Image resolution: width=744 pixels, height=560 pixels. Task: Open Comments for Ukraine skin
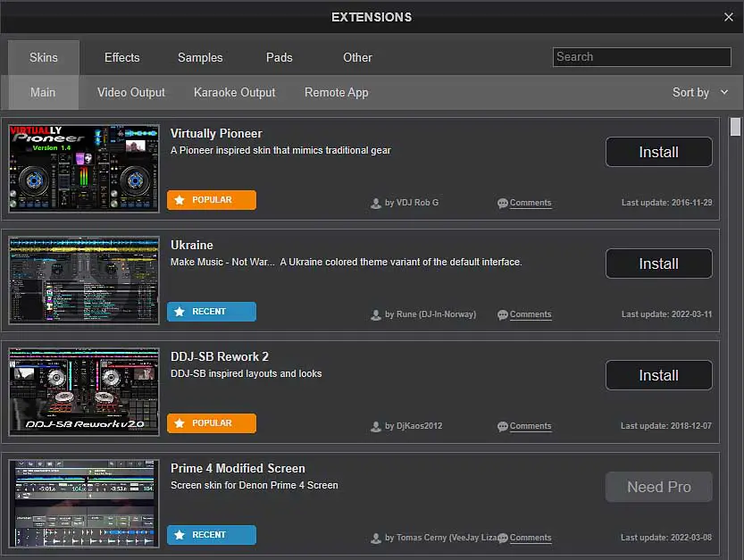[531, 314]
